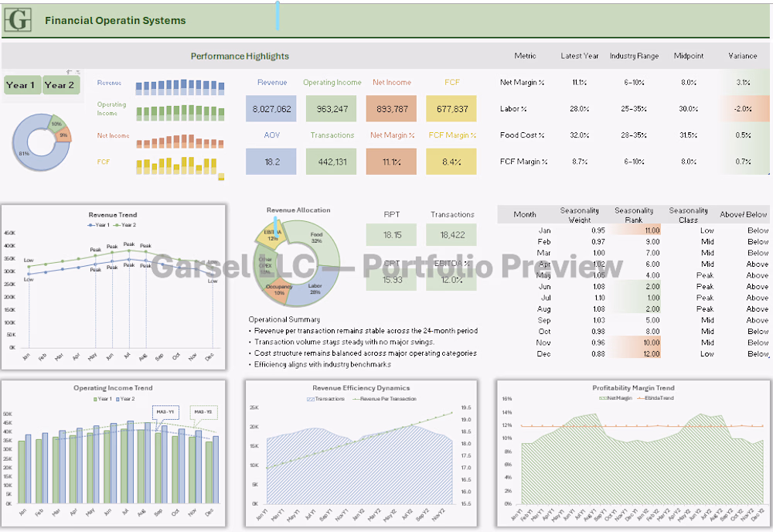
Task: Click the 25-35% industry range cell
Action: pos(634,108)
